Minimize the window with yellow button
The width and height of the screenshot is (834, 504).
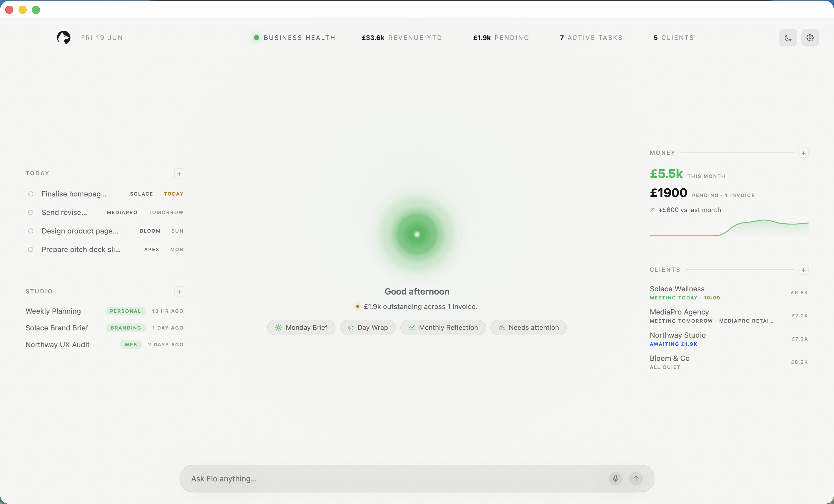point(23,10)
